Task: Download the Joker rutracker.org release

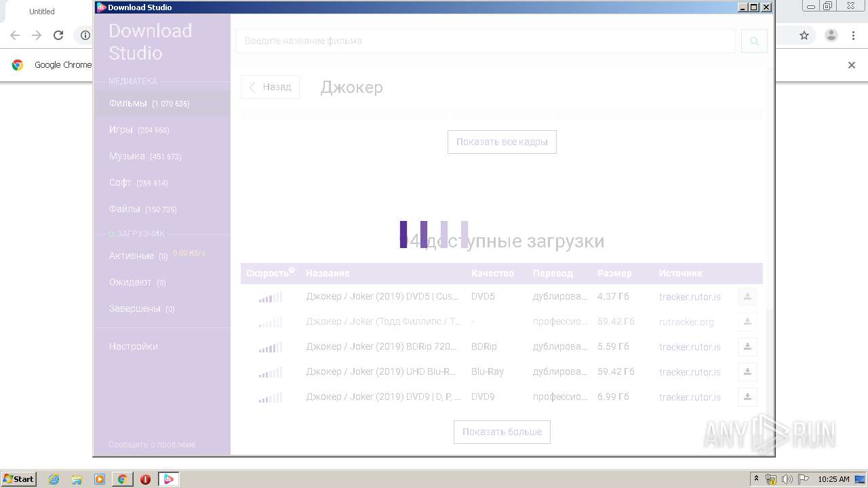Action: click(747, 322)
